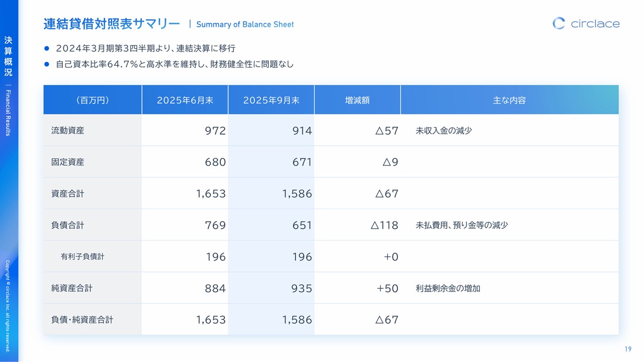Click the 未収入金の減少 note
This screenshot has height=362, width=644.
tap(444, 131)
